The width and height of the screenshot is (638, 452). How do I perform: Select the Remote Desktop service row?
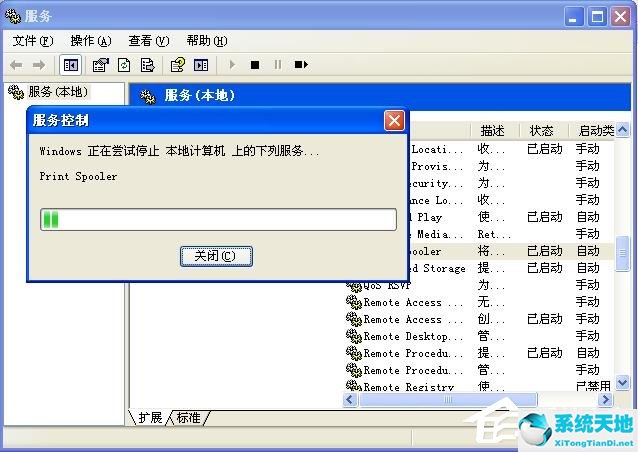pos(480,336)
